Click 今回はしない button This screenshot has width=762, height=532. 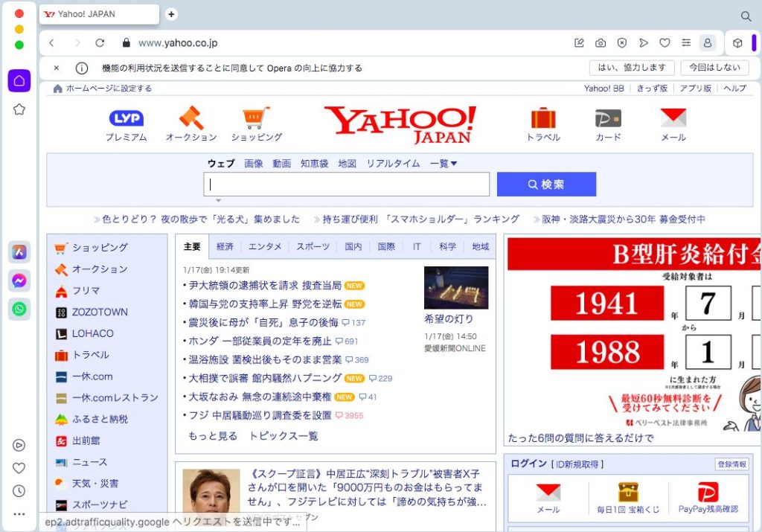pyautogui.click(x=715, y=68)
